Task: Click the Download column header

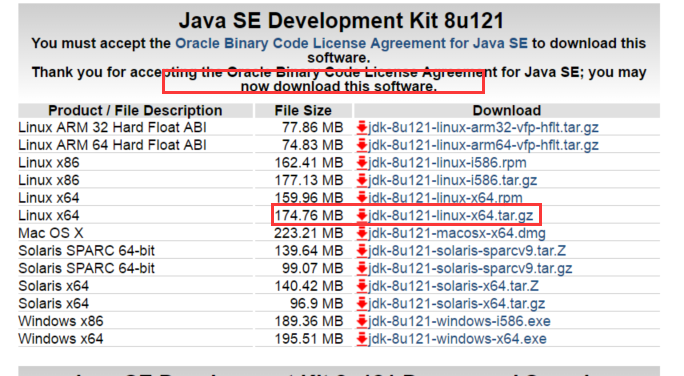Action: click(507, 110)
